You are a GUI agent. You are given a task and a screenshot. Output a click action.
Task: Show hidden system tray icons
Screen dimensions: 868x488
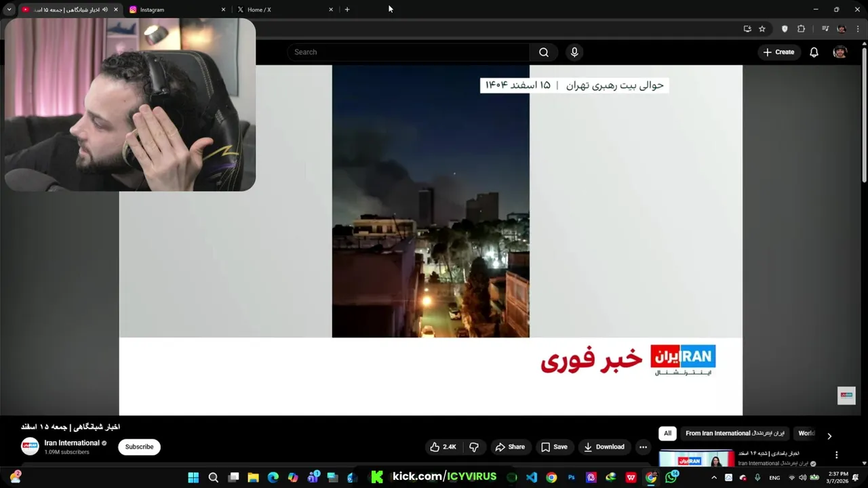point(713,477)
